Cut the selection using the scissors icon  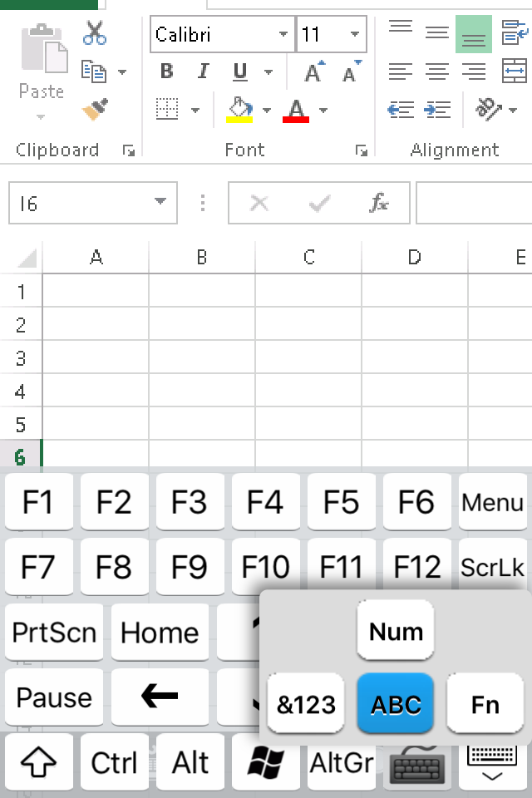point(94,32)
